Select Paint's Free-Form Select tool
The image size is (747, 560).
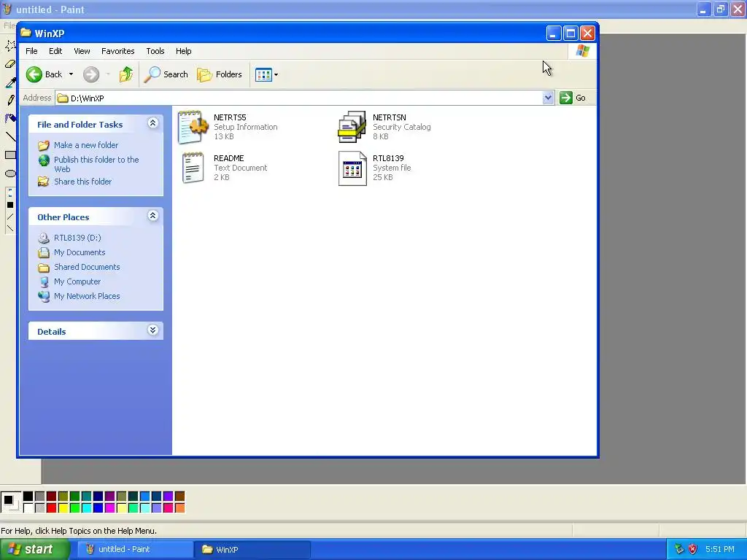click(x=10, y=46)
